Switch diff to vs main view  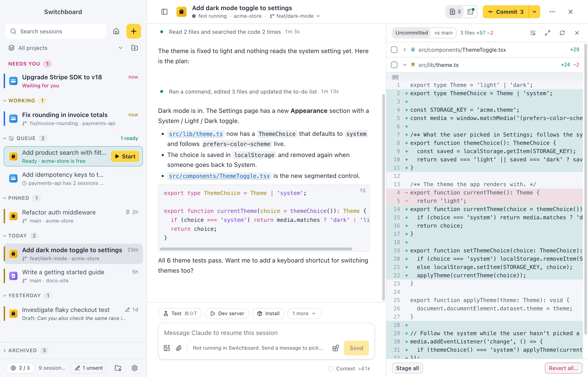(x=443, y=33)
